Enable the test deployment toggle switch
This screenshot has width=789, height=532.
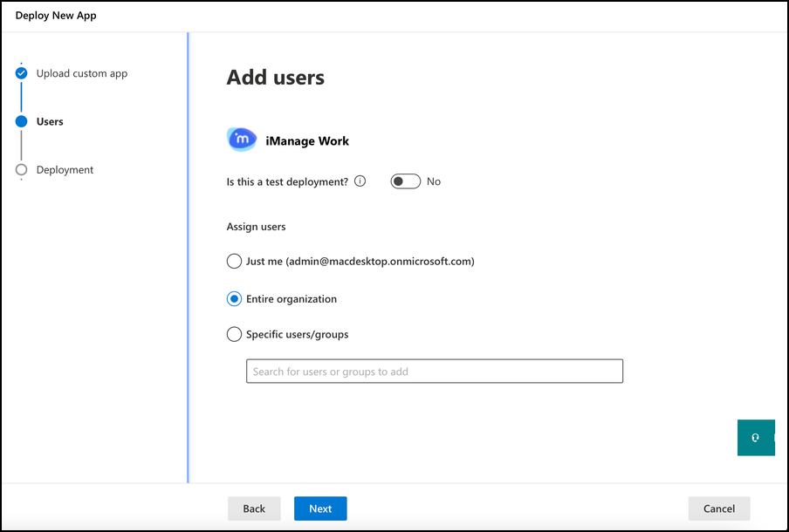[405, 181]
